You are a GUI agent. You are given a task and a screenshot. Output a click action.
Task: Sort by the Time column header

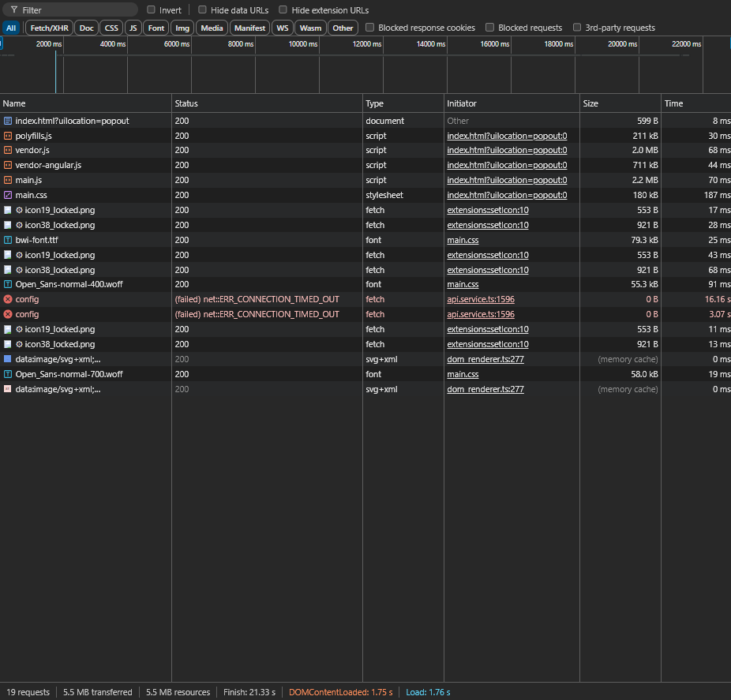696,103
